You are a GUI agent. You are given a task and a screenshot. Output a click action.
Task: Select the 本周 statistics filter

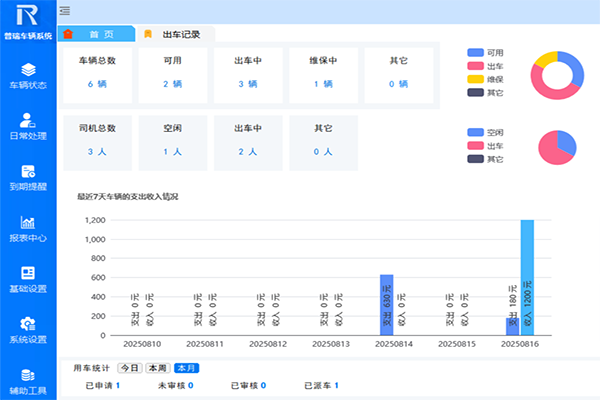[157, 369]
